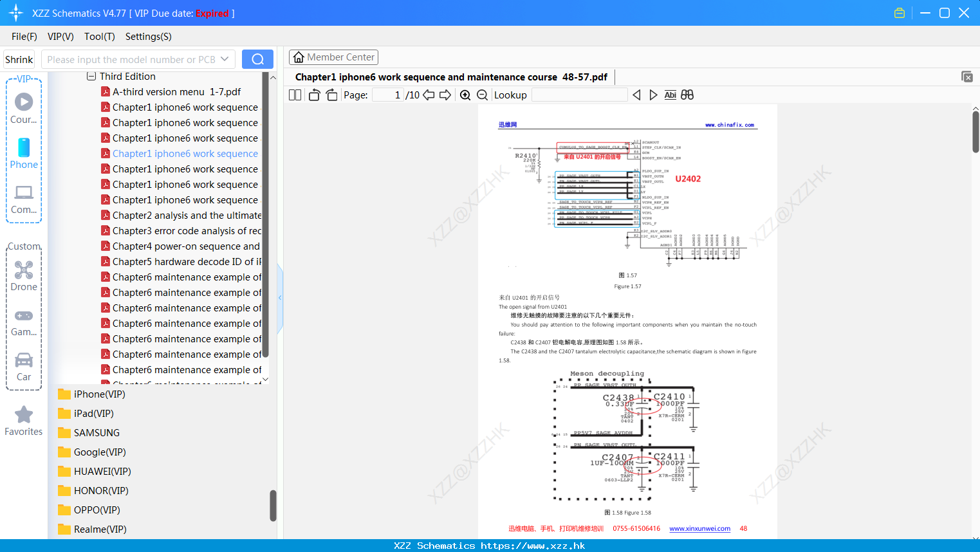Screen dimensions: 980x552
Task: Click the www.chinafix.com link at page top
Action: (730, 125)
